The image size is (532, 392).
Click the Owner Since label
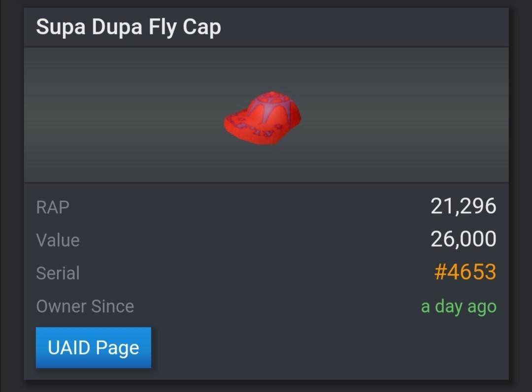pyautogui.click(x=84, y=306)
